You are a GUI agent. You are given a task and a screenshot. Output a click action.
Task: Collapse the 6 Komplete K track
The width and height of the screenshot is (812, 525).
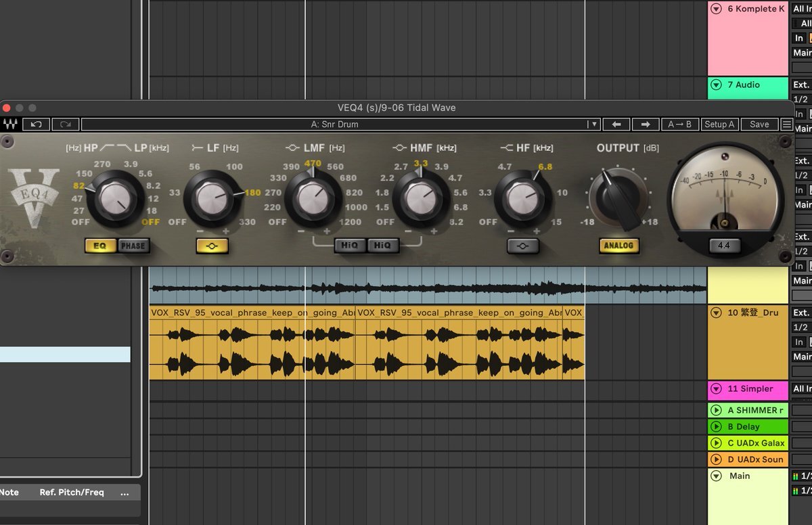pyautogui.click(x=717, y=9)
